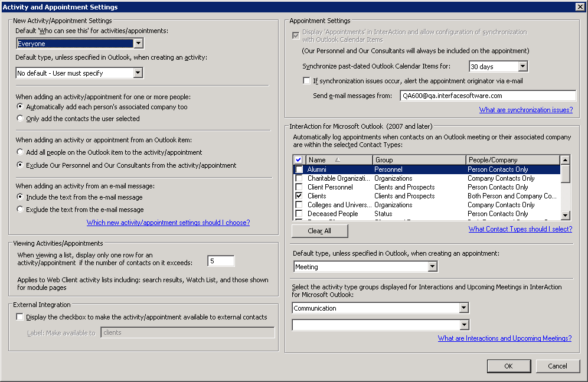Open the Communication activity type groups dropdown
Image resolution: width=588 pixels, height=382 pixels.
[465, 308]
